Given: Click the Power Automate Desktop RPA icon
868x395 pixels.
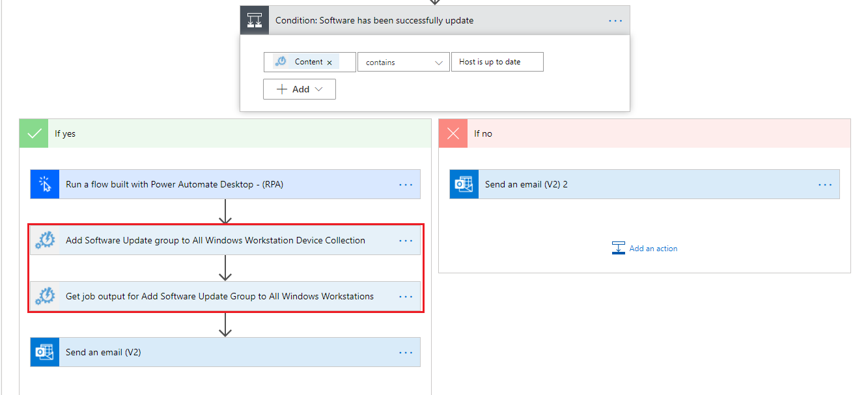Looking at the screenshot, I should pos(45,185).
